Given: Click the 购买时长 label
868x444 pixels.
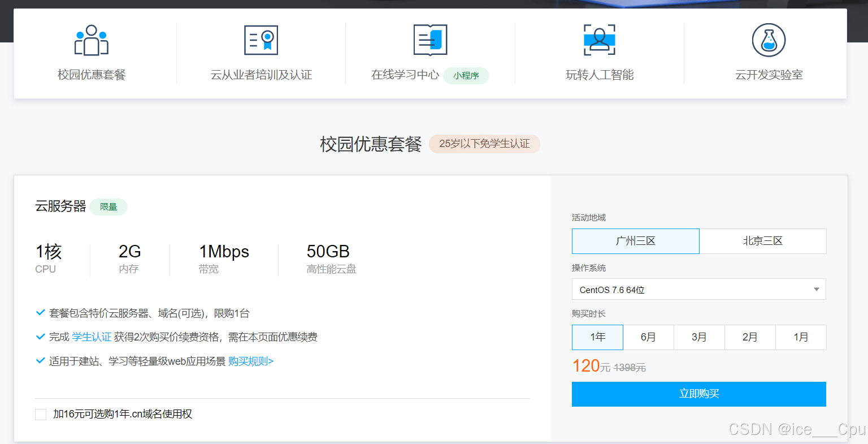Looking at the screenshot, I should tap(588, 314).
